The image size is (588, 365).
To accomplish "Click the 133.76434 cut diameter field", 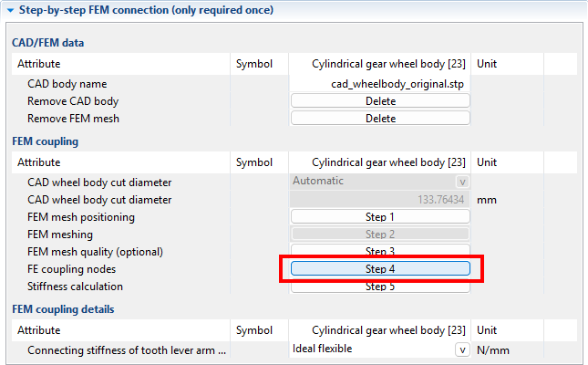I will point(379,200).
